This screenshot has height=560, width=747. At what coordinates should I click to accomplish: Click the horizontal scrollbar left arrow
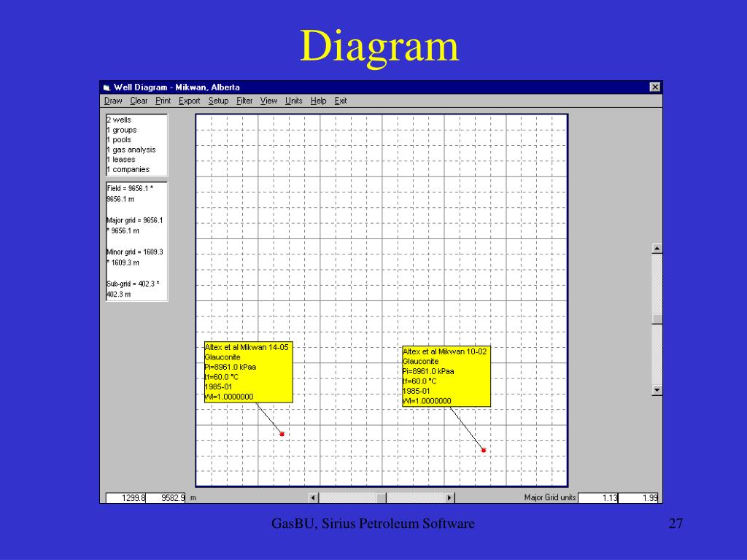pos(313,497)
